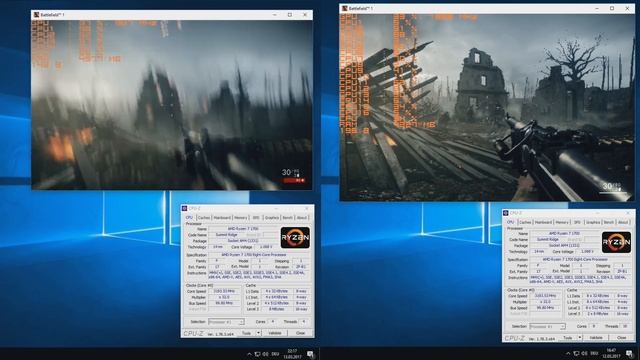Click the Battlefield 1 title icon in left game window
The image size is (640, 360).
pyautogui.click(x=36, y=15)
